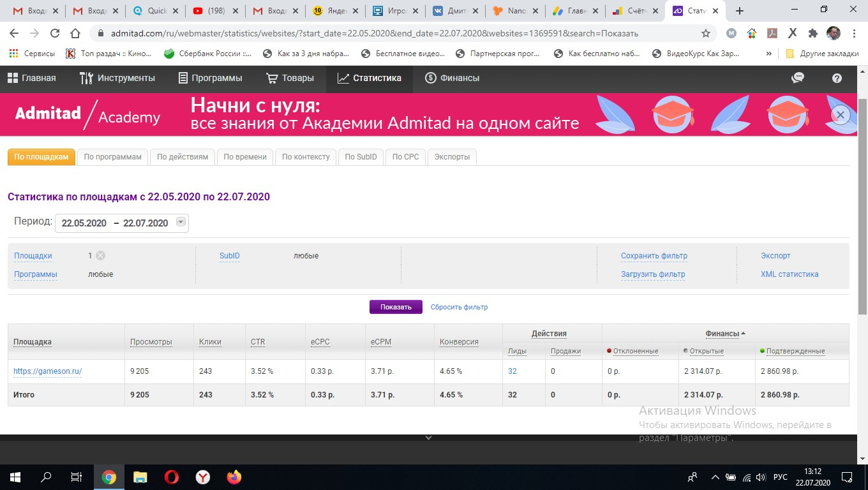This screenshot has height=490, width=868.
Task: Open the Программы filter link
Action: point(36,274)
